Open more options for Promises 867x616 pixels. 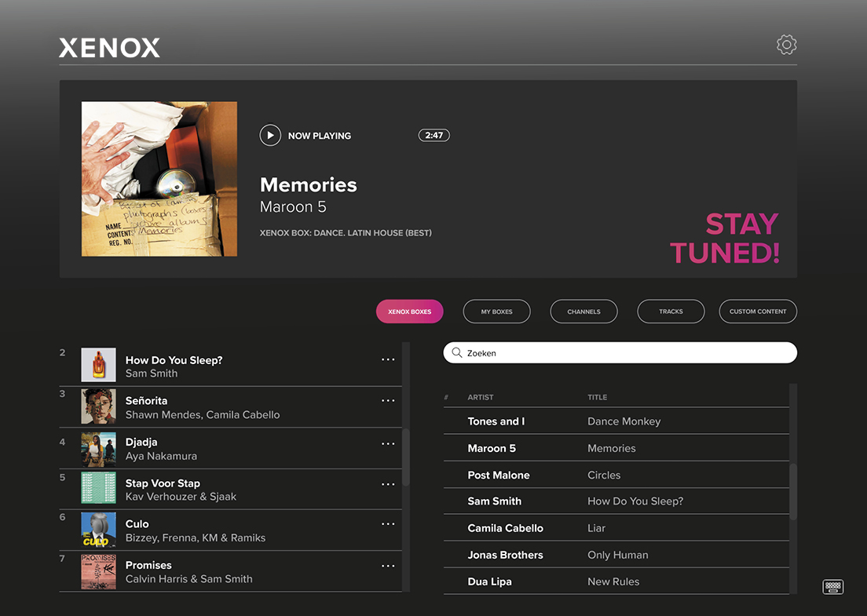coord(388,566)
